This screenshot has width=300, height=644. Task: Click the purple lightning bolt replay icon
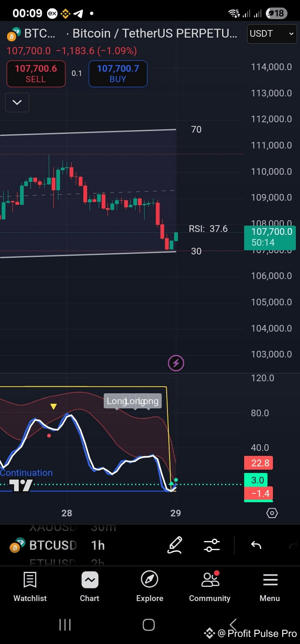[x=176, y=363]
